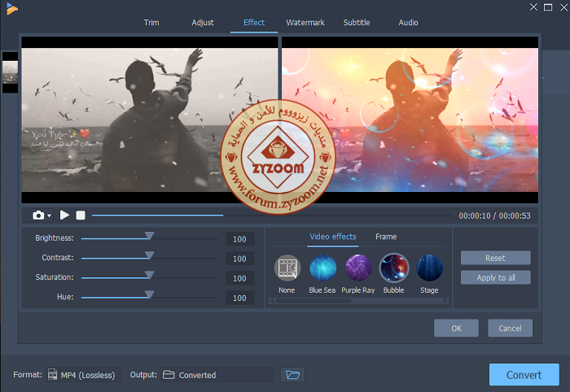
Task: Click the Brightness value field
Action: click(240, 239)
